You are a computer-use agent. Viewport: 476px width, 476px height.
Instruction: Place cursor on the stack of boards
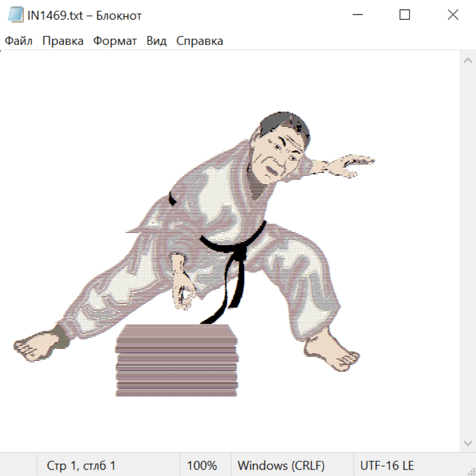pyautogui.click(x=176, y=361)
